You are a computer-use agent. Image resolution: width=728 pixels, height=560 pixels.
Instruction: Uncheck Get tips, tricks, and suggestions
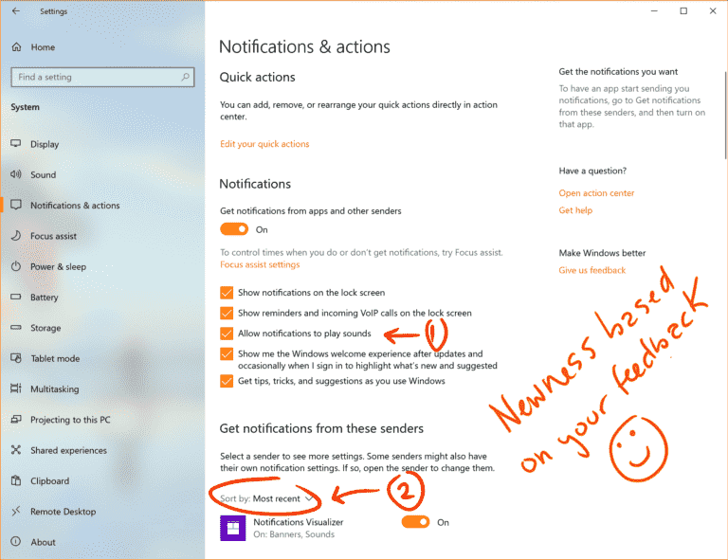[227, 381]
